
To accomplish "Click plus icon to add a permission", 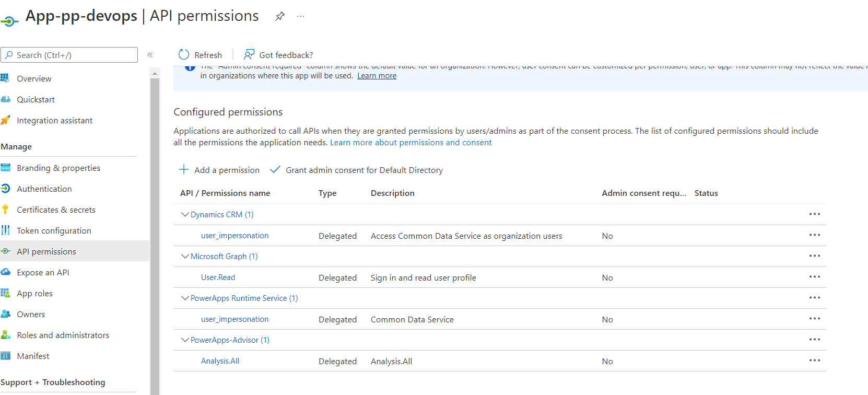I will click(184, 170).
